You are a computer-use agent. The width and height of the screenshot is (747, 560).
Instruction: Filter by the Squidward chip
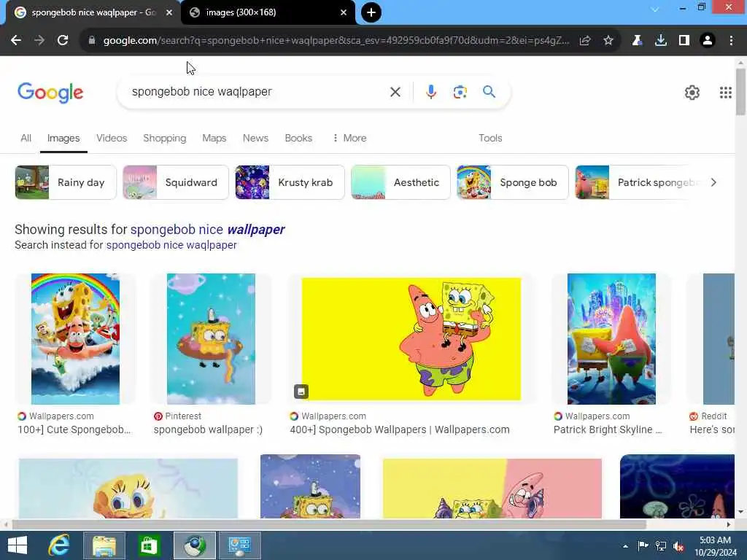(175, 182)
